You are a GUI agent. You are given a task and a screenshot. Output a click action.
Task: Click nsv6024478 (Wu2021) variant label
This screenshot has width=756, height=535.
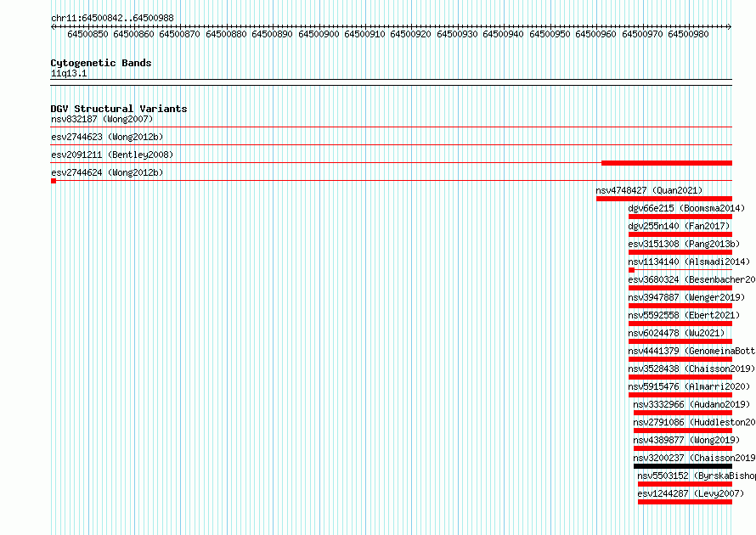coord(676,333)
